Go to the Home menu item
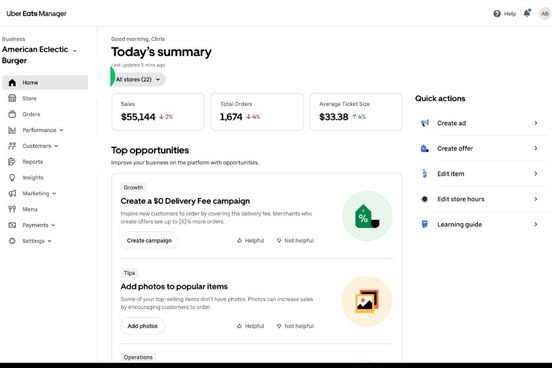Viewport: 552px width, 368px height. (x=45, y=82)
